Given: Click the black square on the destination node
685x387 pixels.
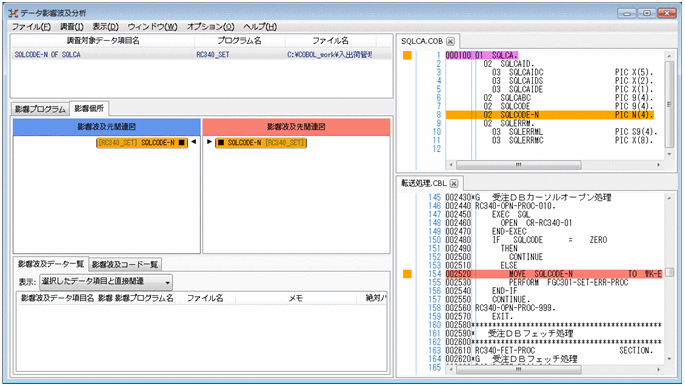Looking at the screenshot, I should (221, 143).
